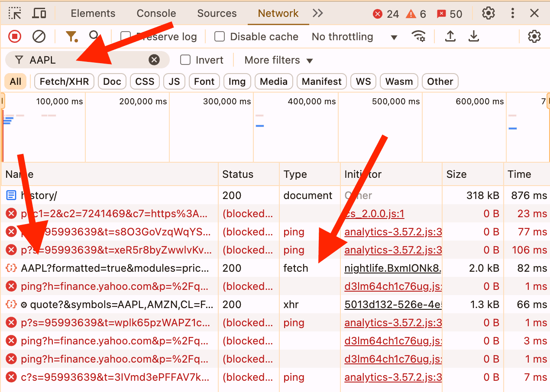Click the error icon beside c?s=95993639
This screenshot has height=392, width=550.
(x=11, y=377)
